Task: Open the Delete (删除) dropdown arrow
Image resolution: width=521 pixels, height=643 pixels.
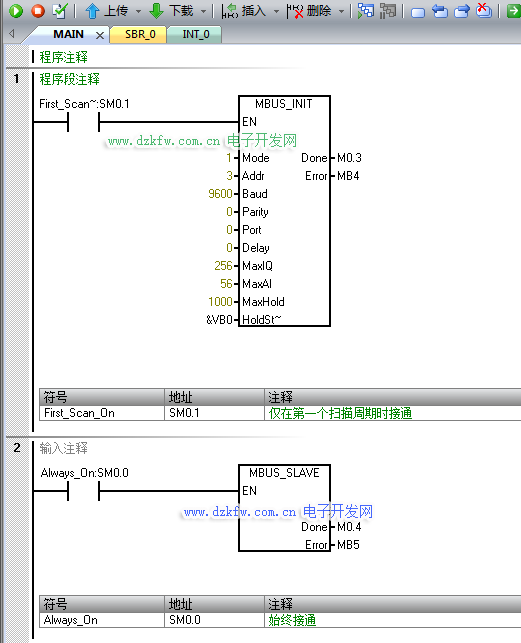Action: click(x=341, y=11)
